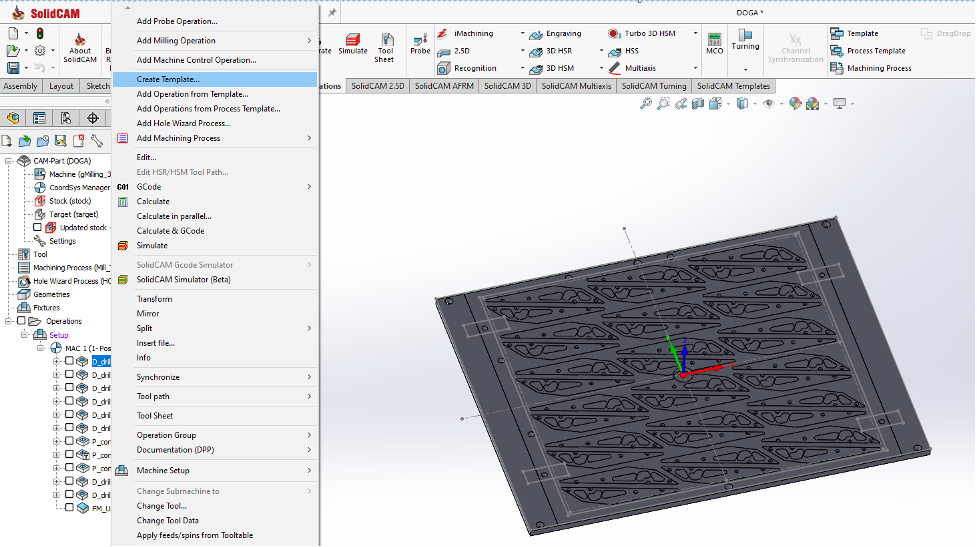Open the DimXpert crosshair tab icon
Screen dimensions: 977x547
click(x=93, y=118)
